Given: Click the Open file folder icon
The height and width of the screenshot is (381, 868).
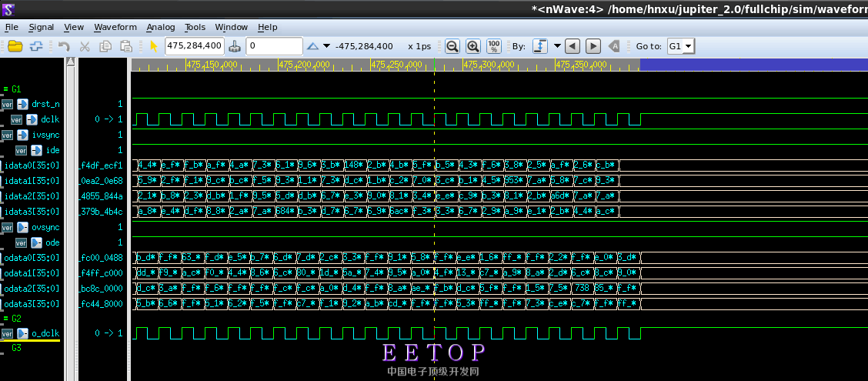Looking at the screenshot, I should tap(15, 46).
